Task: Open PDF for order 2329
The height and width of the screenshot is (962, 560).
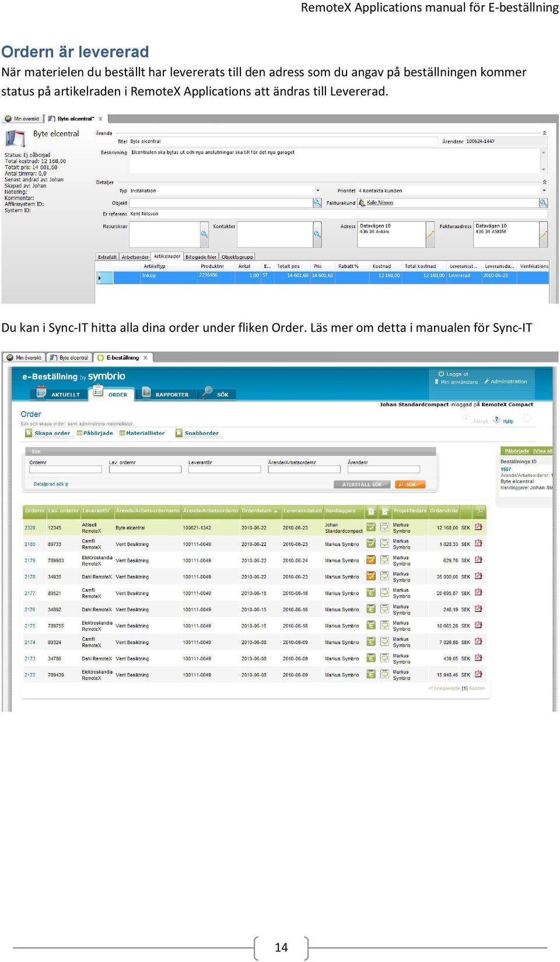Action: coord(478,527)
